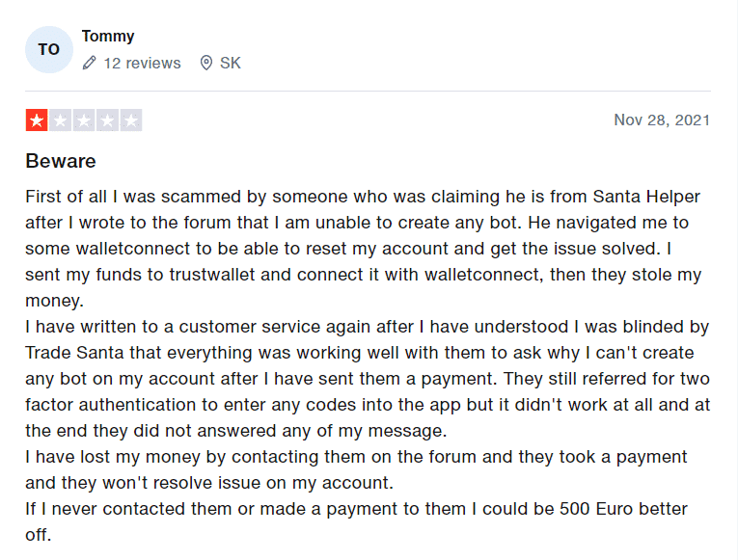Click the Nov 28, 2021 date
Viewport: 738px width, 560px height.
[662, 120]
